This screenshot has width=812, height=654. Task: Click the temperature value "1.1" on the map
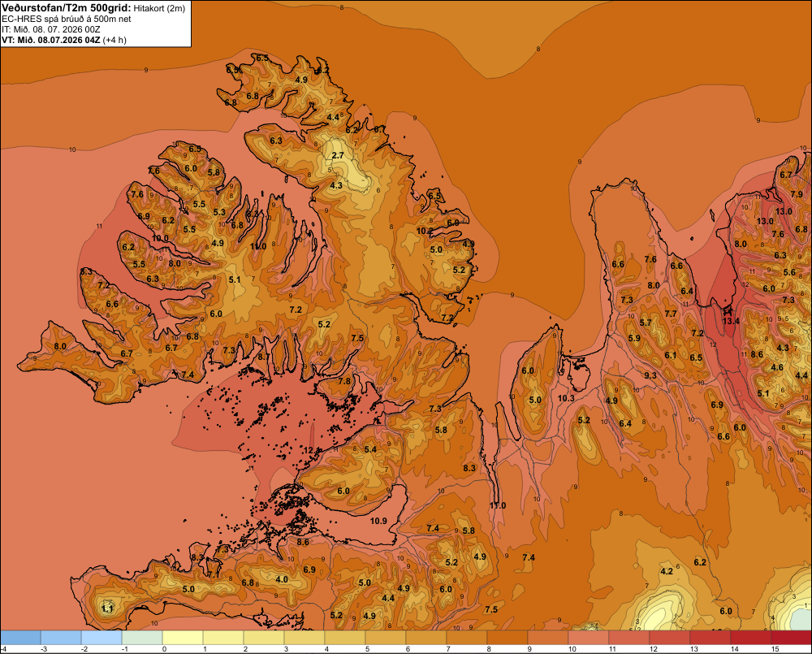[x=108, y=609]
